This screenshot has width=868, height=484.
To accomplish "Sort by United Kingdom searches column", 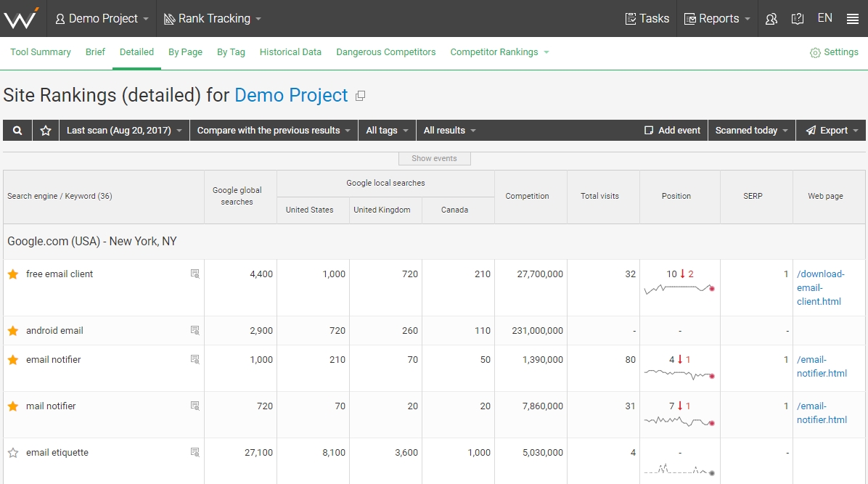I will pos(385,210).
